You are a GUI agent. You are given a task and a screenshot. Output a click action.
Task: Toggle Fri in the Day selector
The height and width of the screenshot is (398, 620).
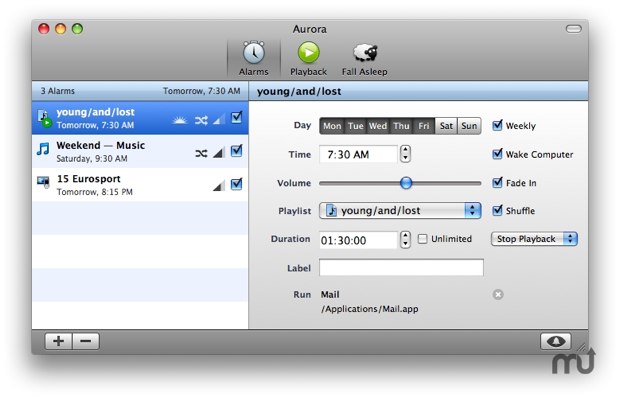pyautogui.click(x=424, y=126)
